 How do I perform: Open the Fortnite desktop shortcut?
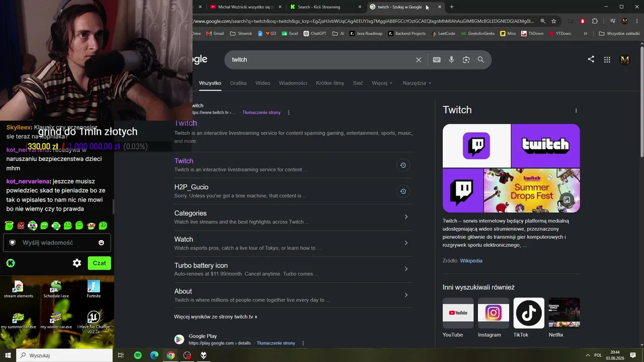pyautogui.click(x=94, y=289)
